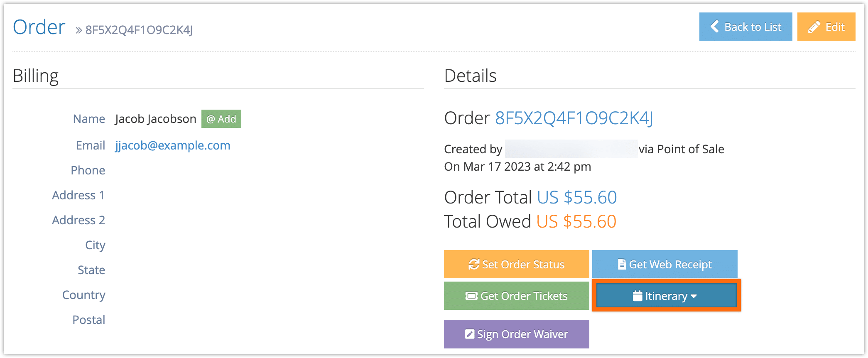Click the document icon on Get Web Receipt

coord(622,264)
